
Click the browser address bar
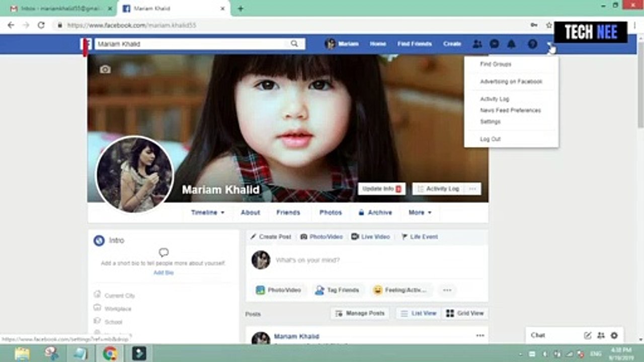tap(292, 25)
